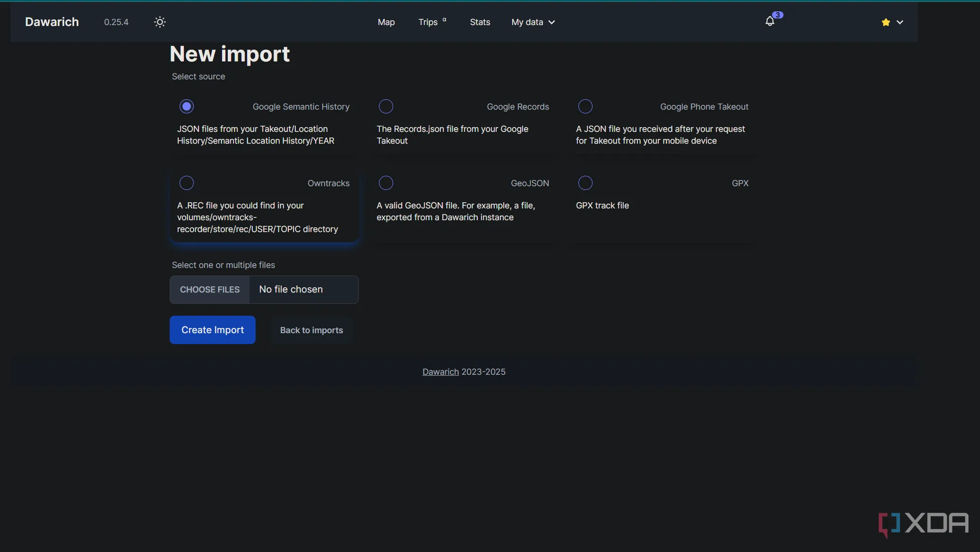Select Google Semantic History source

(187, 106)
